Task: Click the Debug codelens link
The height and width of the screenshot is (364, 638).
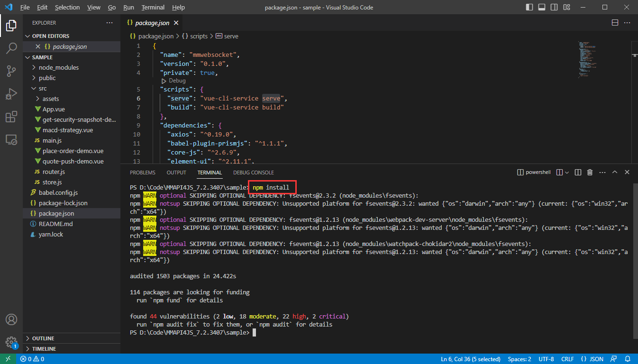Action: pyautogui.click(x=177, y=81)
